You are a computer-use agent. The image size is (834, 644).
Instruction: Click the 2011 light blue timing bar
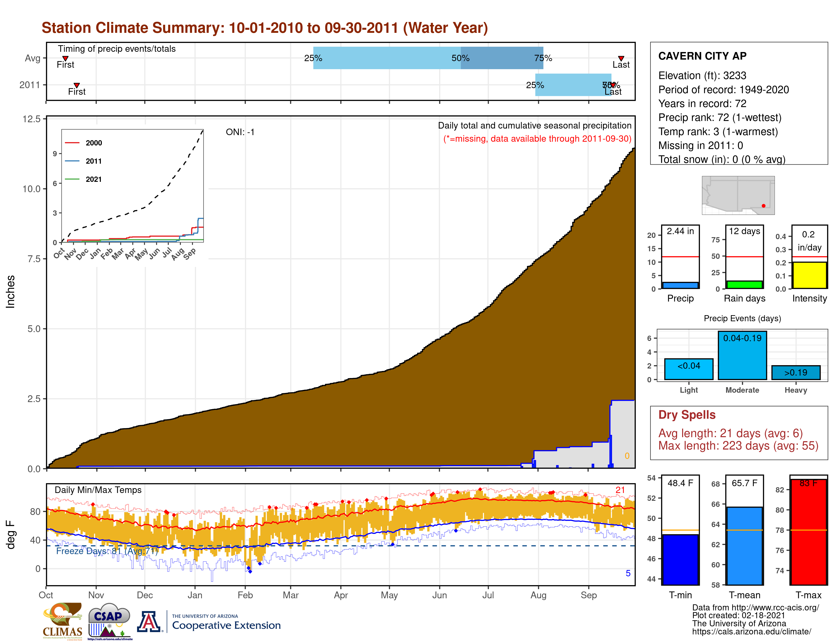click(573, 85)
